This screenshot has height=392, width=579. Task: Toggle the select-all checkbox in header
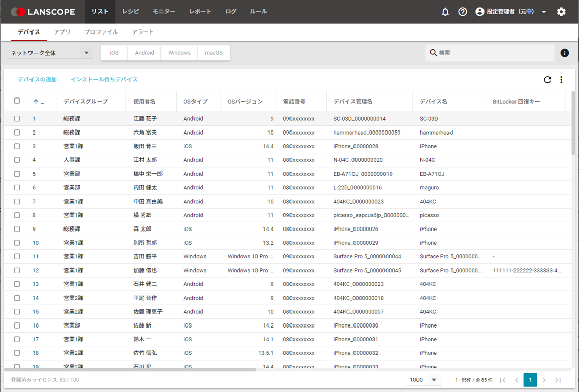click(17, 101)
